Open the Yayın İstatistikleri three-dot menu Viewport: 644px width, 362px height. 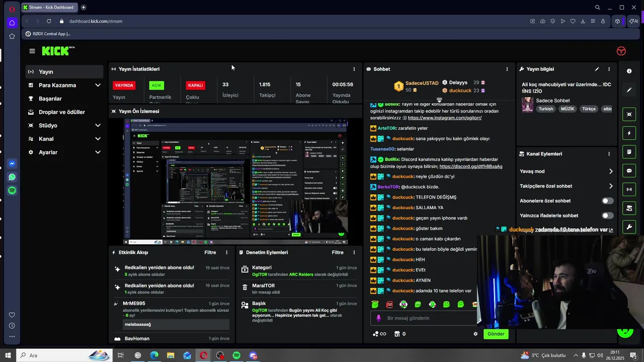tap(354, 69)
